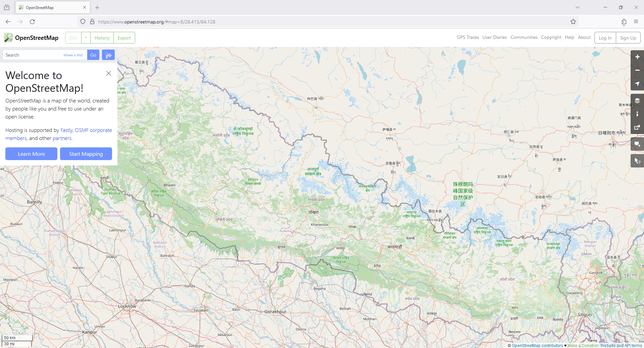Click the Lucknow city label
Image resolution: width=644 pixels, height=348 pixels.
pos(127,306)
